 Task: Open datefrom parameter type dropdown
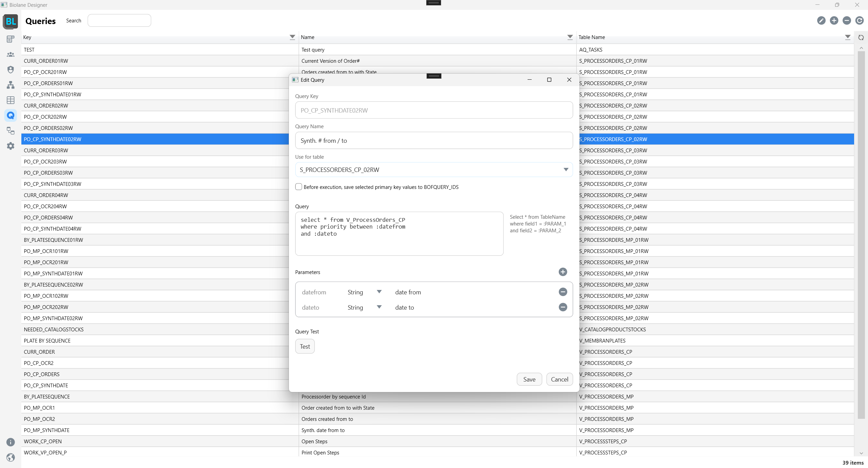tap(379, 292)
